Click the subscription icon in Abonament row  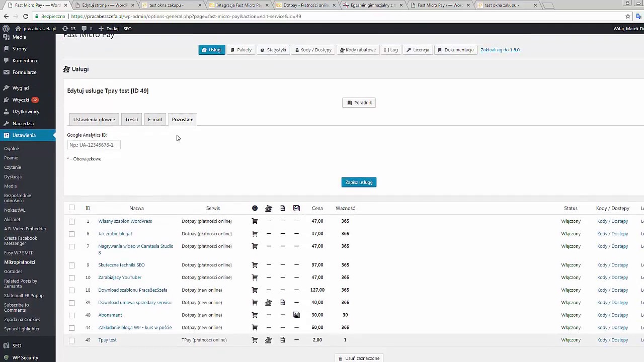click(296, 315)
